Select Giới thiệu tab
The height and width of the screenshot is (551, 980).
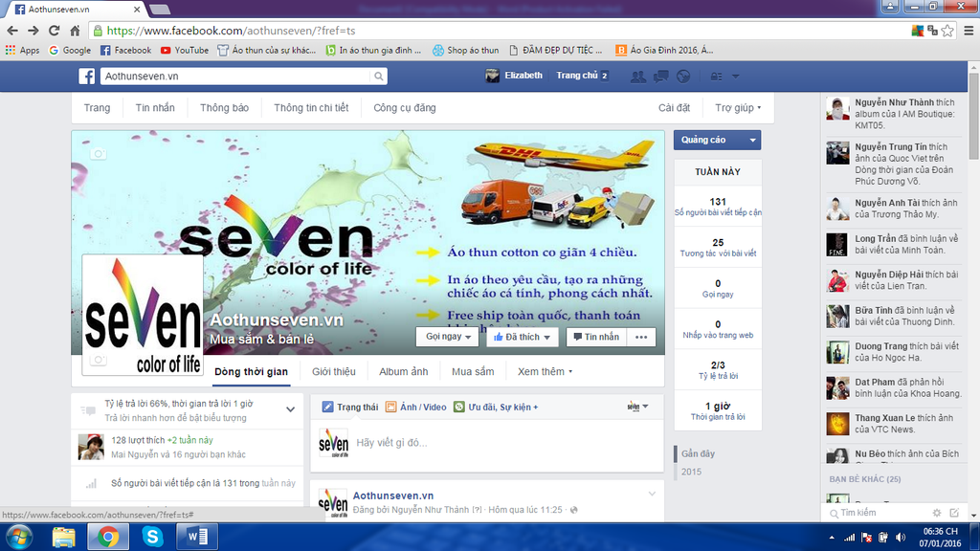pos(334,372)
